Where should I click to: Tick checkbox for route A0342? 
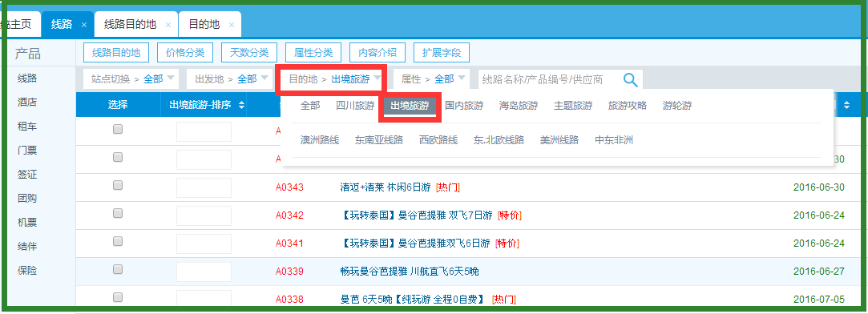pyautogui.click(x=117, y=213)
